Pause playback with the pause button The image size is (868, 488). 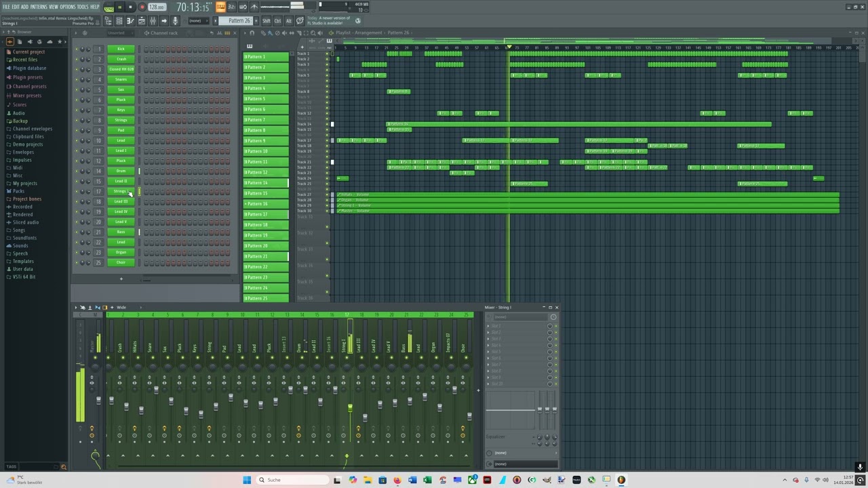pyautogui.click(x=119, y=7)
